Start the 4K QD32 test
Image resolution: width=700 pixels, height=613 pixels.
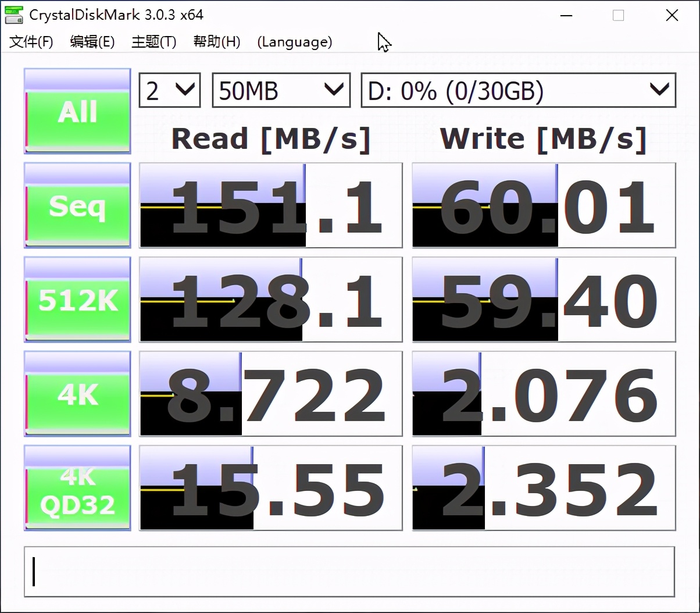point(77,488)
